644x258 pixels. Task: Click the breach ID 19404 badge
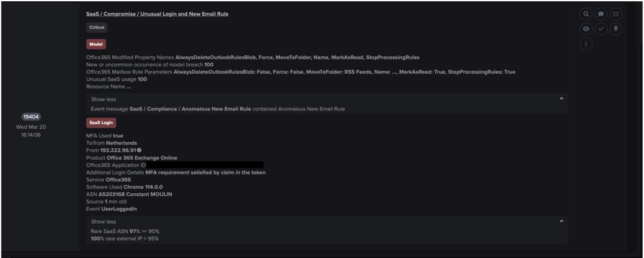tap(31, 117)
